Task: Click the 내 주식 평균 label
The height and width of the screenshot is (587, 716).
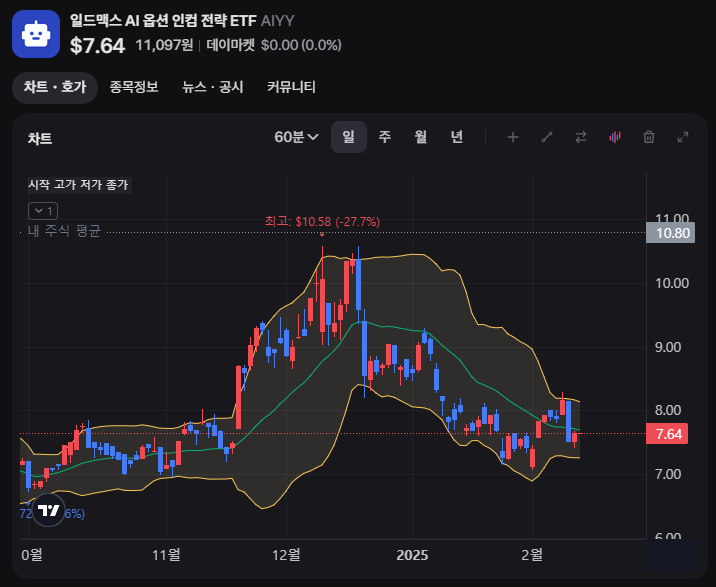Action: pos(64,231)
